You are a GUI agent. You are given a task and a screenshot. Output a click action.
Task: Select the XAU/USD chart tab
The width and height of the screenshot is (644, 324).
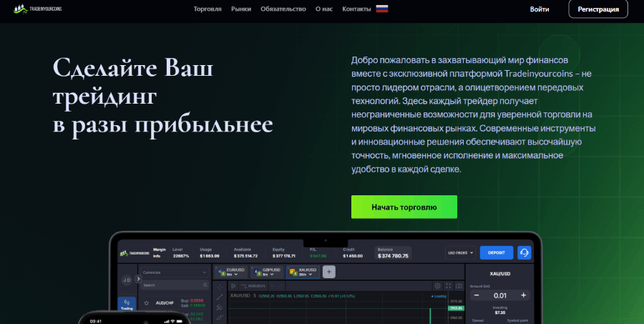point(303,272)
